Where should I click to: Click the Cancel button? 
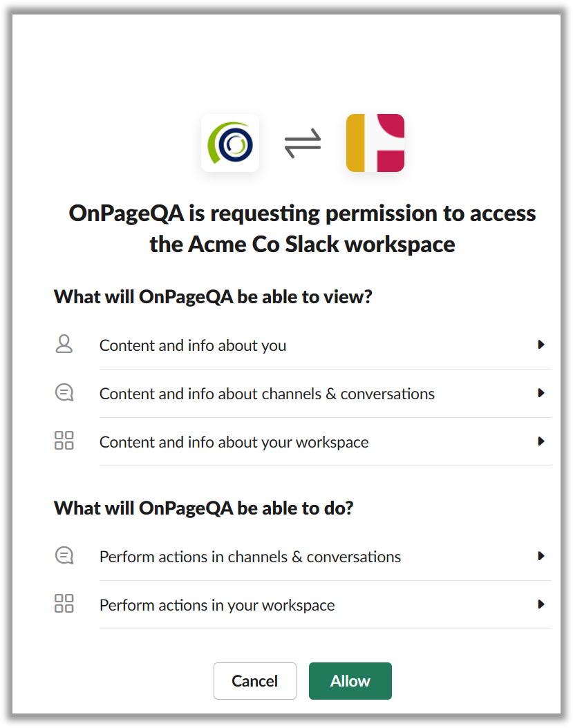(254, 680)
